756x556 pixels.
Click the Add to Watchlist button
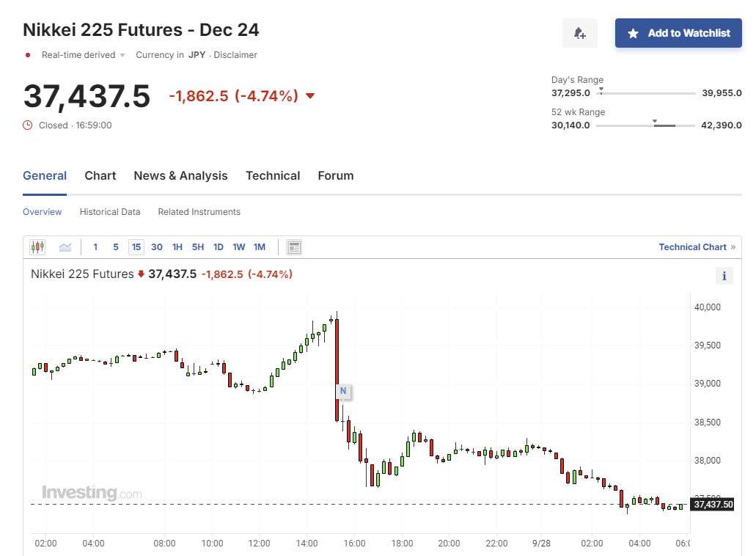[678, 33]
